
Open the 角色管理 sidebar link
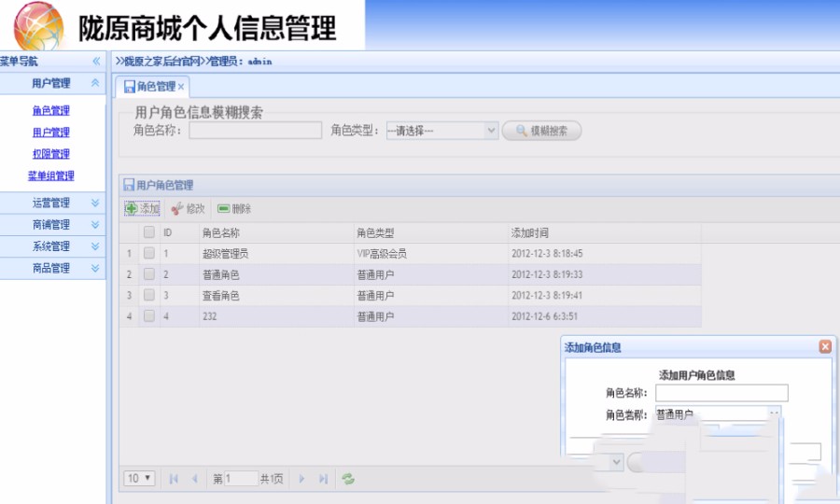click(51, 110)
